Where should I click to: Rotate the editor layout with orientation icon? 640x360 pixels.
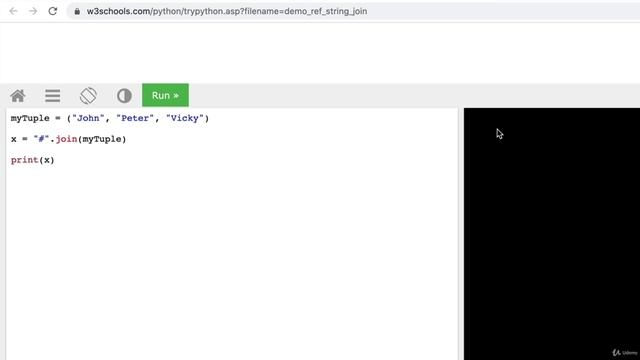[88, 96]
